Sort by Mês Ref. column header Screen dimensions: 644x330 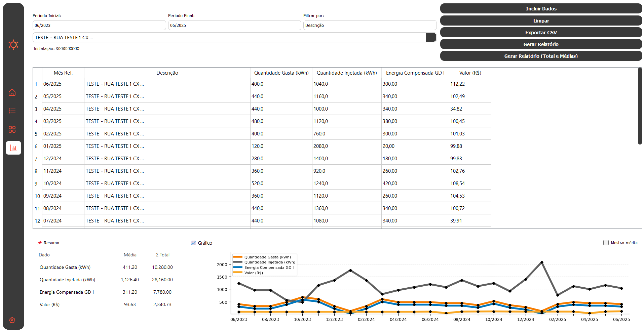coord(63,73)
